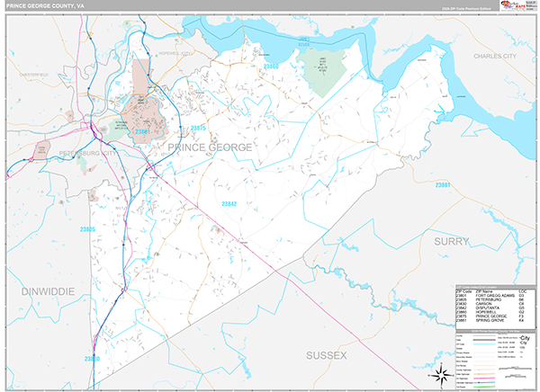The width and height of the screenshot is (540, 392).
Task: Click the compass rose near the legend
Action: [442, 375]
